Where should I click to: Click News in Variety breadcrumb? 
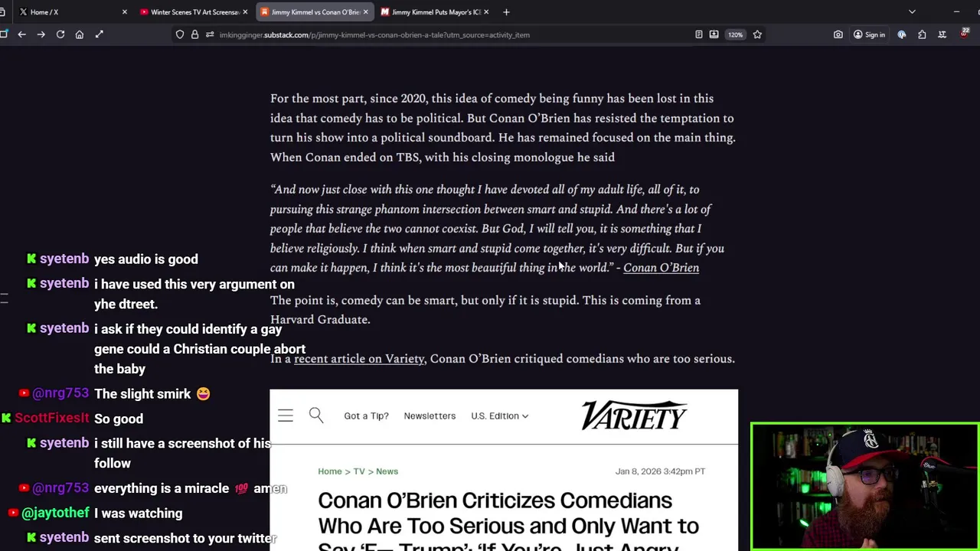point(387,471)
